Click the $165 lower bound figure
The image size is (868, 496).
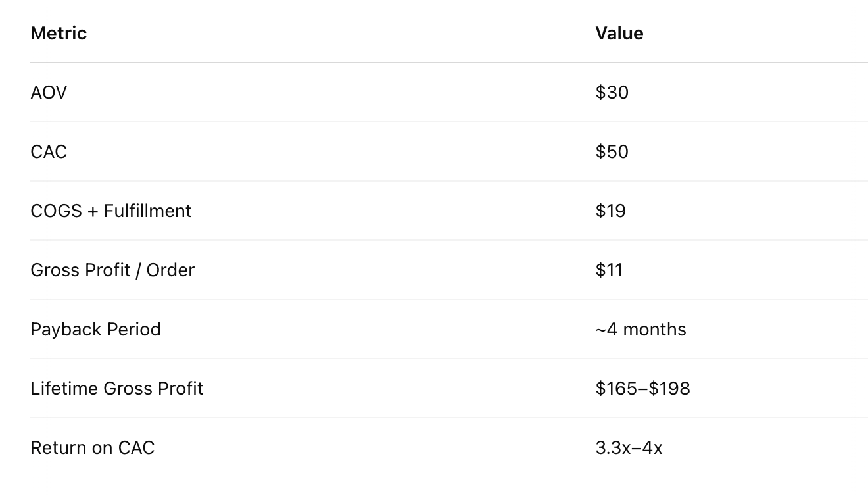617,389
